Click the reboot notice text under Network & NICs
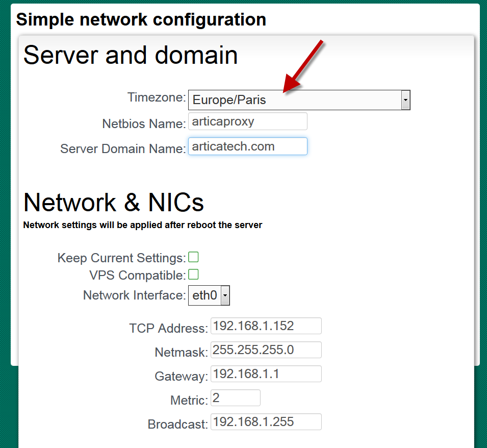 (x=143, y=225)
